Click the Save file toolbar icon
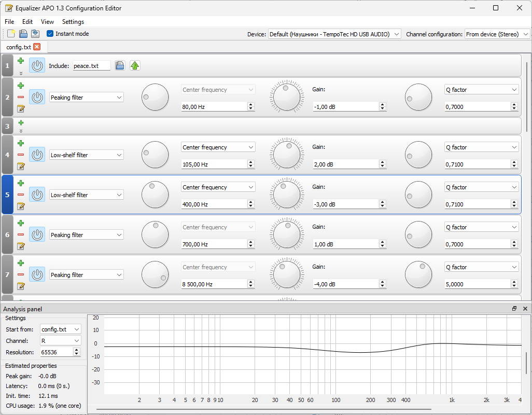 [35, 34]
